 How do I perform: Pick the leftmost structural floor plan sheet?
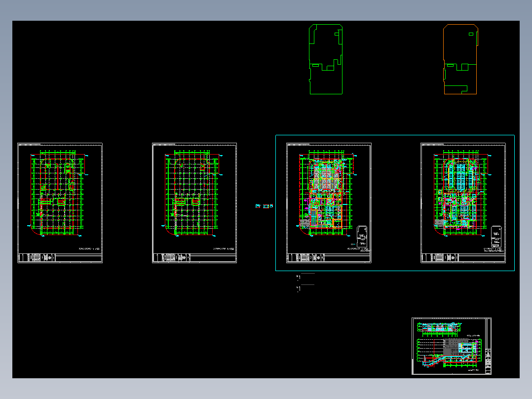[60, 203]
